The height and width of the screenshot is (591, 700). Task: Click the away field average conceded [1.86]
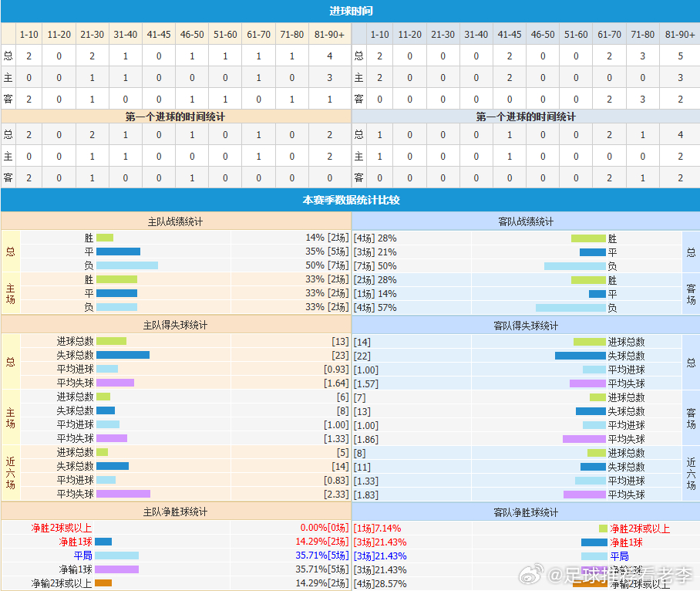point(366,439)
